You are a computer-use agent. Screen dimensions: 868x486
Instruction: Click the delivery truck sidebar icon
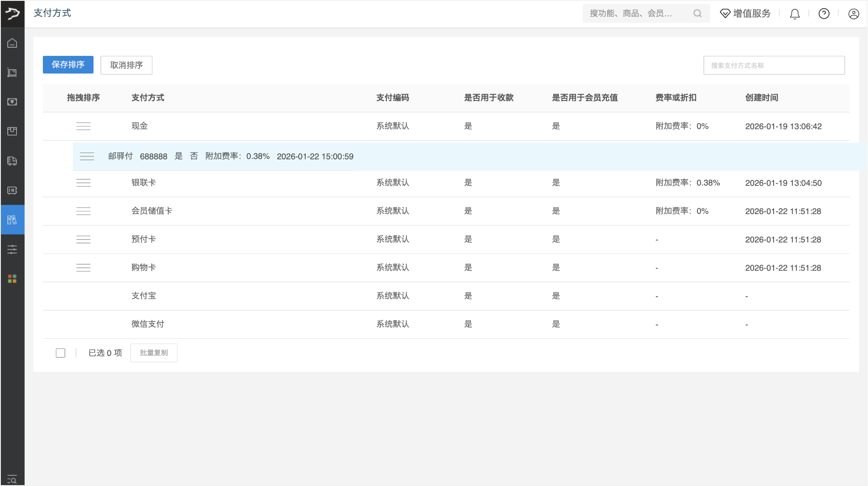pos(12,161)
